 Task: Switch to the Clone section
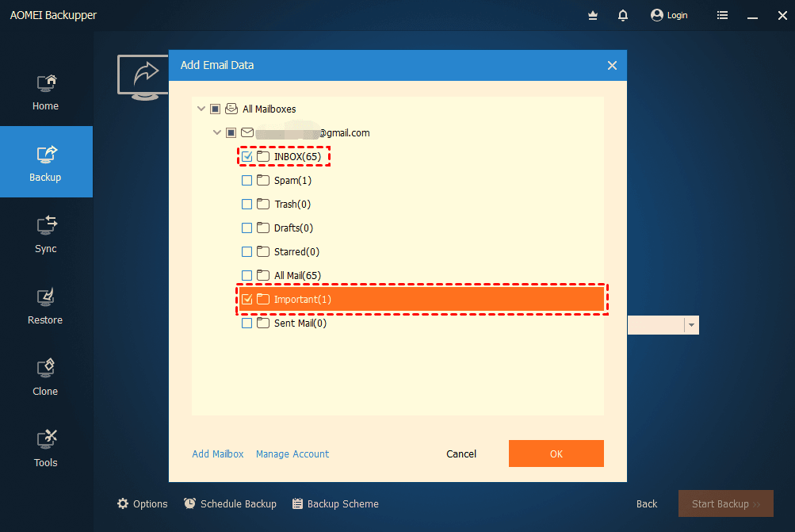(x=46, y=377)
